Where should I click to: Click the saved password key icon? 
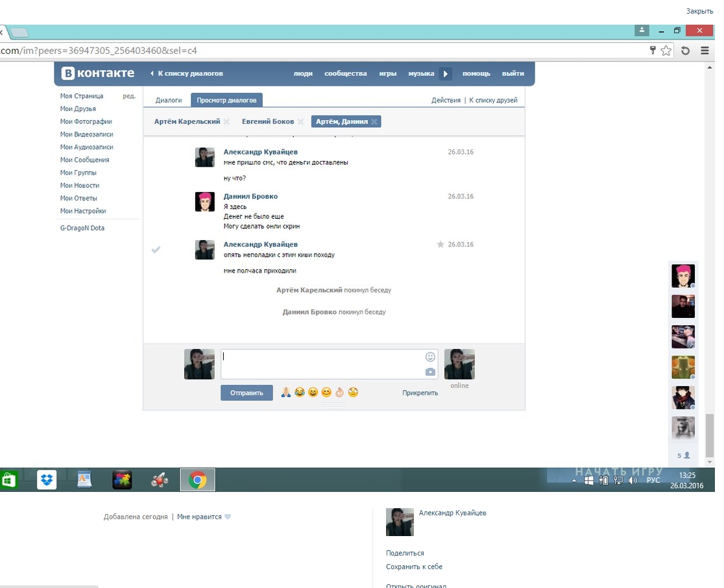pos(653,50)
